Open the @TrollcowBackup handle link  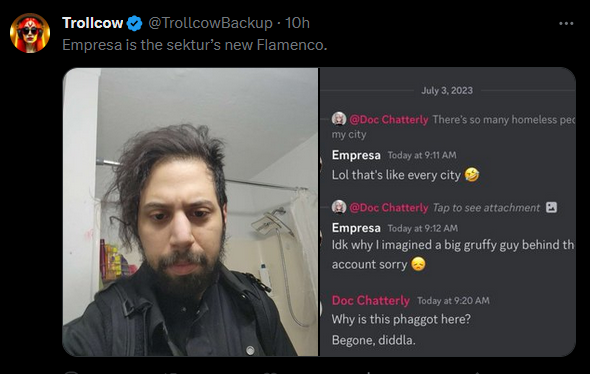(210, 23)
